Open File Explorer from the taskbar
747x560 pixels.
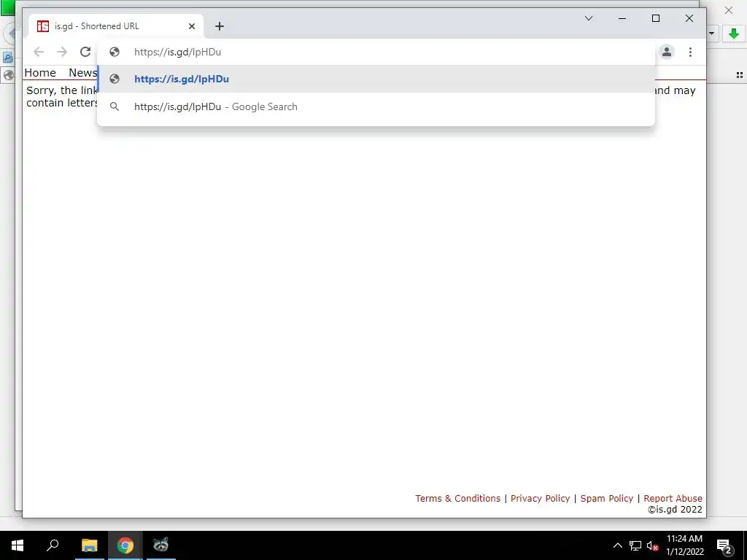pos(89,545)
